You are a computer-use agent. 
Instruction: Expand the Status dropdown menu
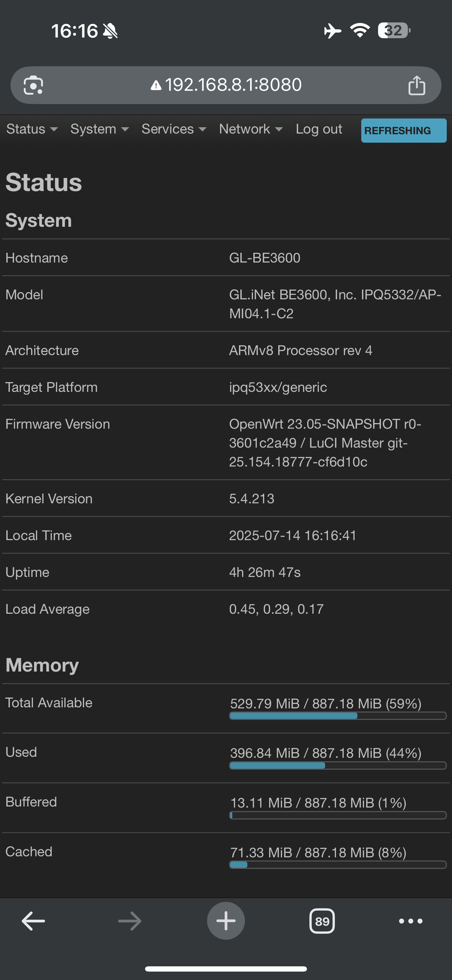pos(32,129)
